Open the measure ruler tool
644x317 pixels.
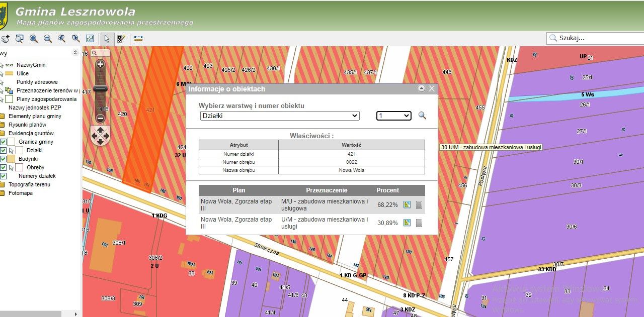coord(138,39)
